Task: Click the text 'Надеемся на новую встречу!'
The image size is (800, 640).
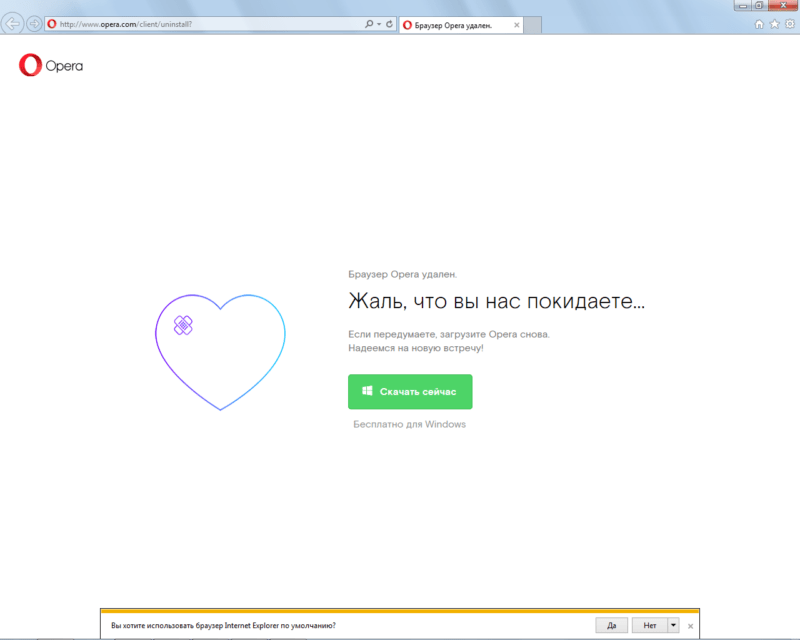Action: 416,349
